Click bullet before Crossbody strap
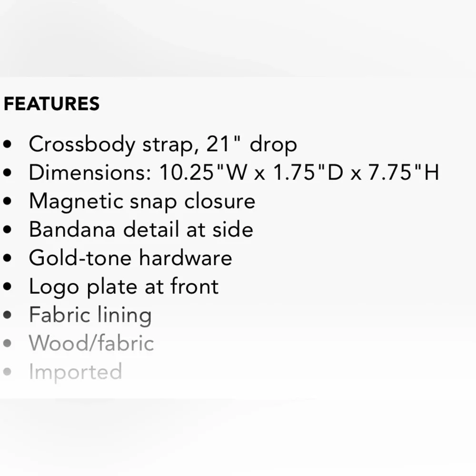This screenshot has width=476, height=476. tap(7, 144)
